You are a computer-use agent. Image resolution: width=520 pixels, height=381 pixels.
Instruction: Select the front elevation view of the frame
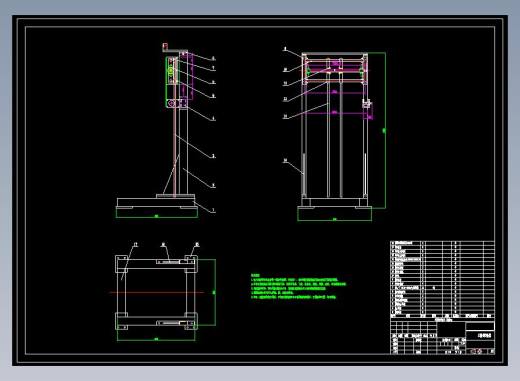pos(334,135)
